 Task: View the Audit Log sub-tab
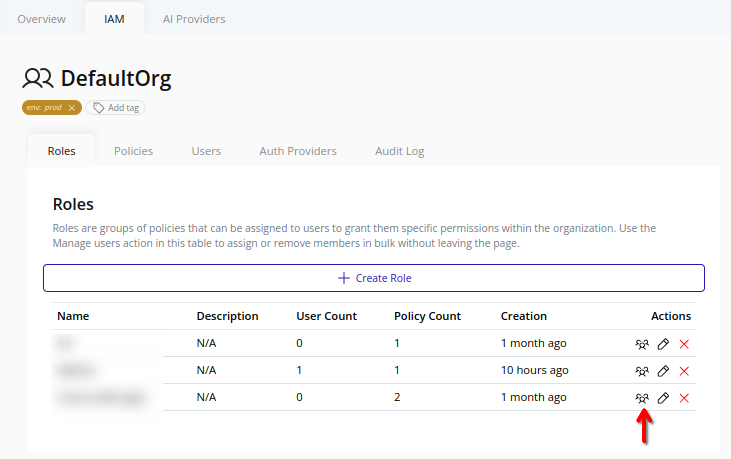pos(399,151)
